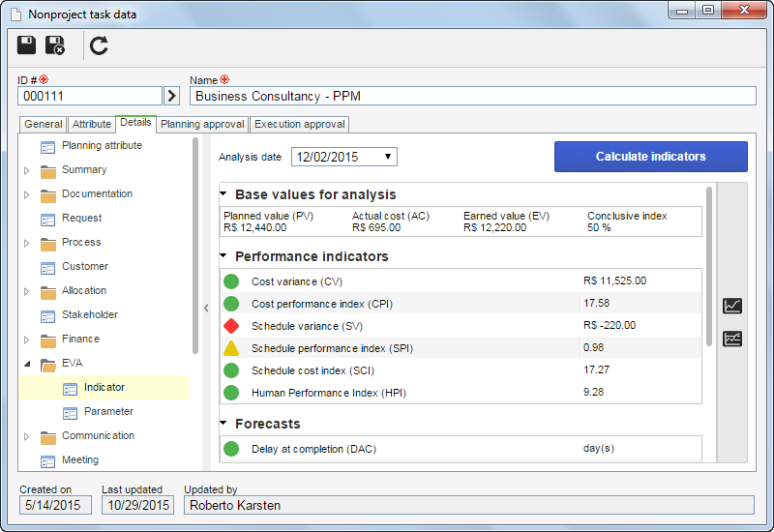Select the Meeting tree item
774x532 pixels.
[80, 460]
